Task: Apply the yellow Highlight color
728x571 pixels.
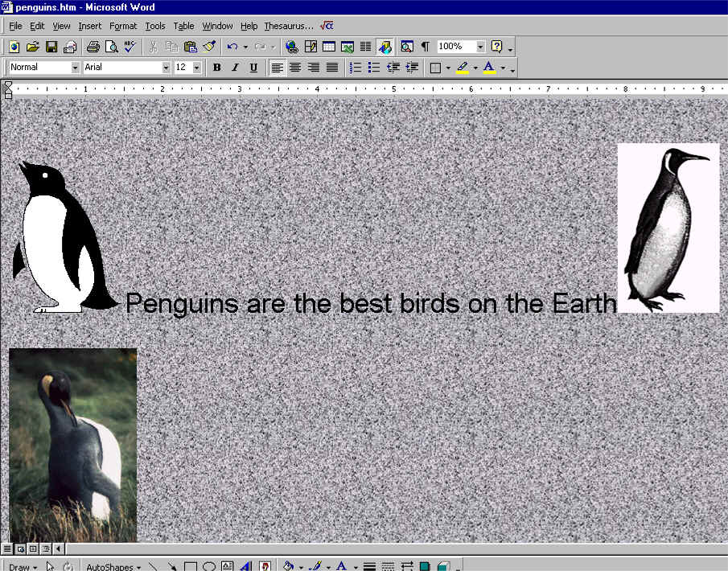Action: coord(463,68)
